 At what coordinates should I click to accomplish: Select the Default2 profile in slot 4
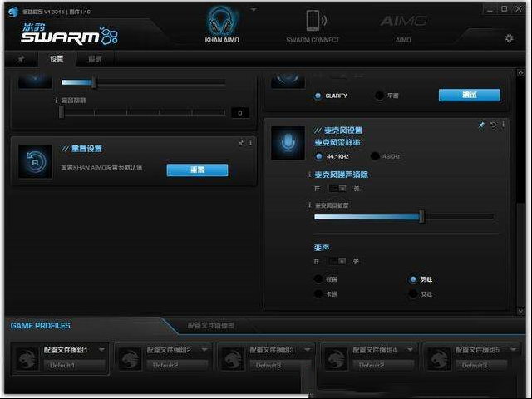(383, 366)
